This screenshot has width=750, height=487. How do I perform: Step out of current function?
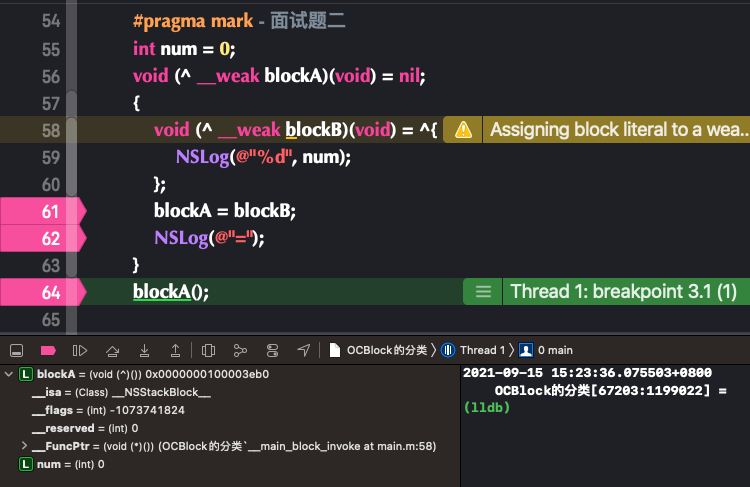pos(176,351)
